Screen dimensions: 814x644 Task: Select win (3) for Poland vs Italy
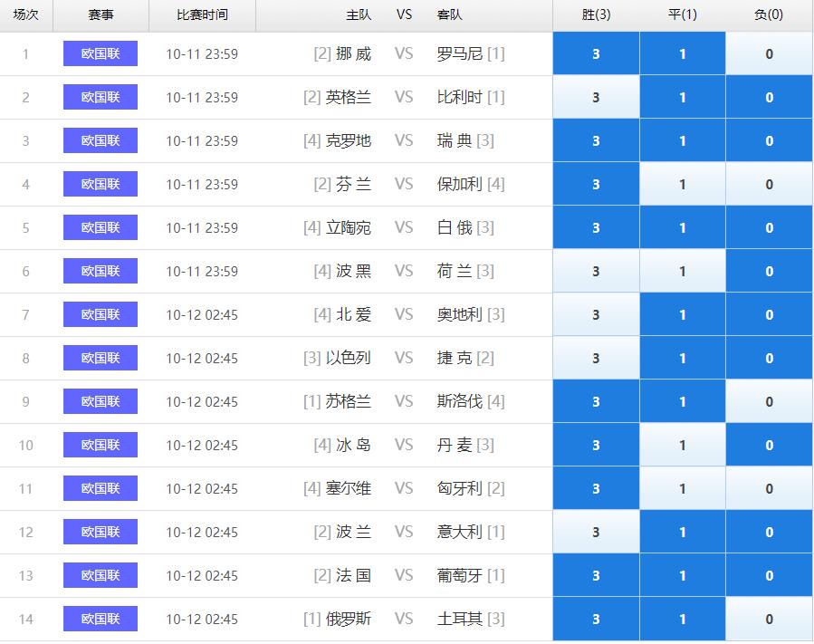point(596,532)
